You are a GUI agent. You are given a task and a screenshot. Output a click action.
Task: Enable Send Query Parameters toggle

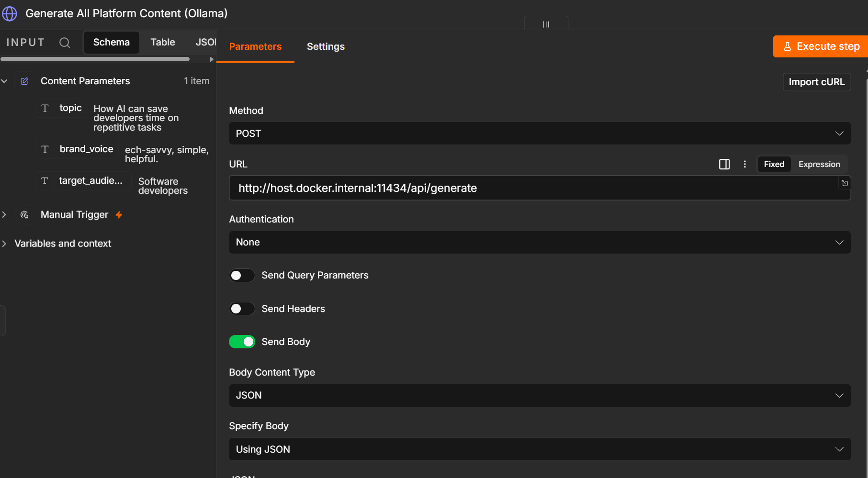pyautogui.click(x=242, y=276)
